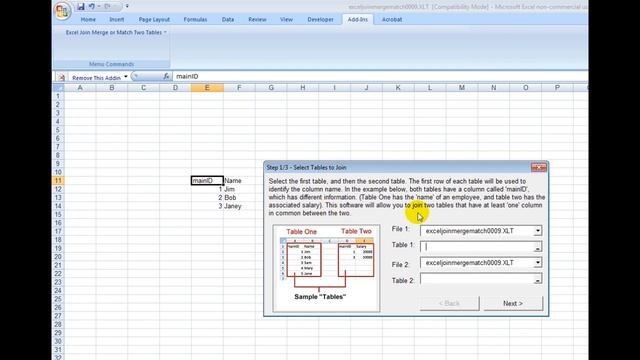Click the Name header cell
640x360 pixels.
pyautogui.click(x=239, y=180)
